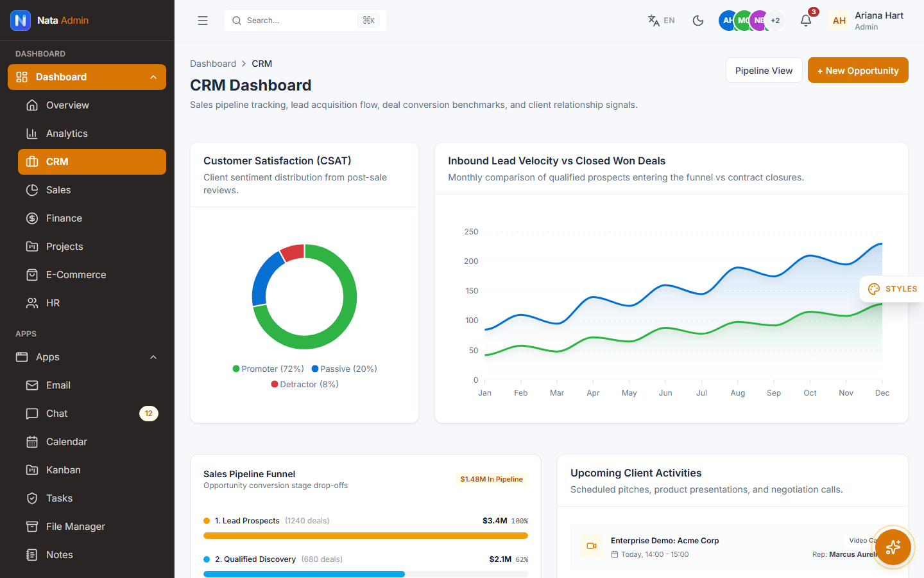Toggle Detractor (8%) legend series
924x578 pixels.
[305, 384]
